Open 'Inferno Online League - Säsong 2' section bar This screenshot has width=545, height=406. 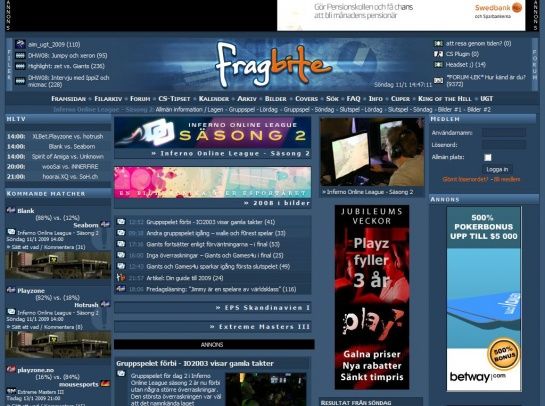tap(212, 154)
